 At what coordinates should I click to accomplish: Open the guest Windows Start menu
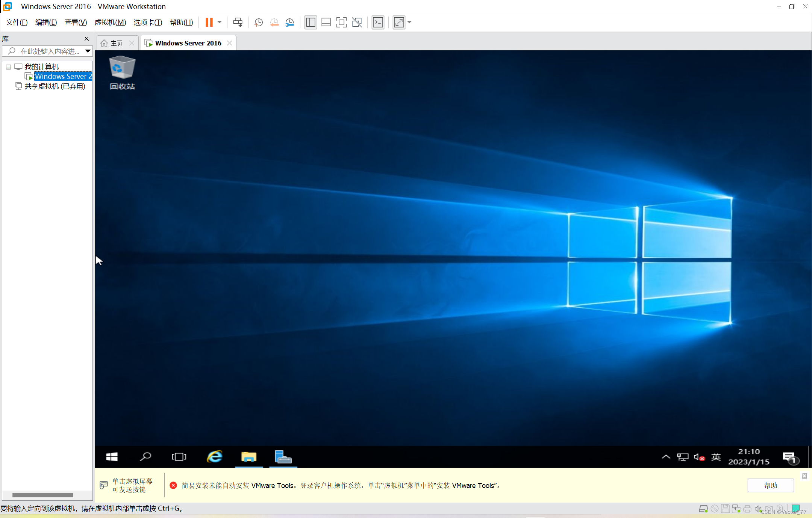click(x=112, y=457)
